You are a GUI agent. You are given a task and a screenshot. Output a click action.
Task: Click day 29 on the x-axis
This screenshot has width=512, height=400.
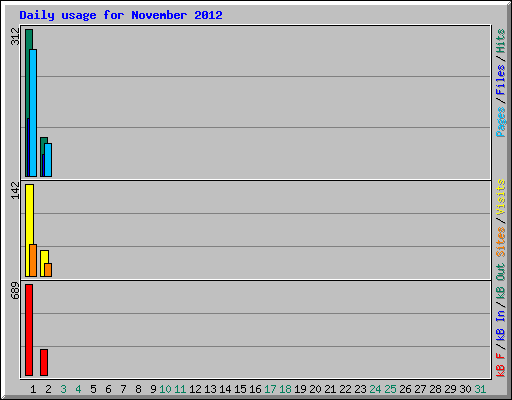[x=450, y=389]
